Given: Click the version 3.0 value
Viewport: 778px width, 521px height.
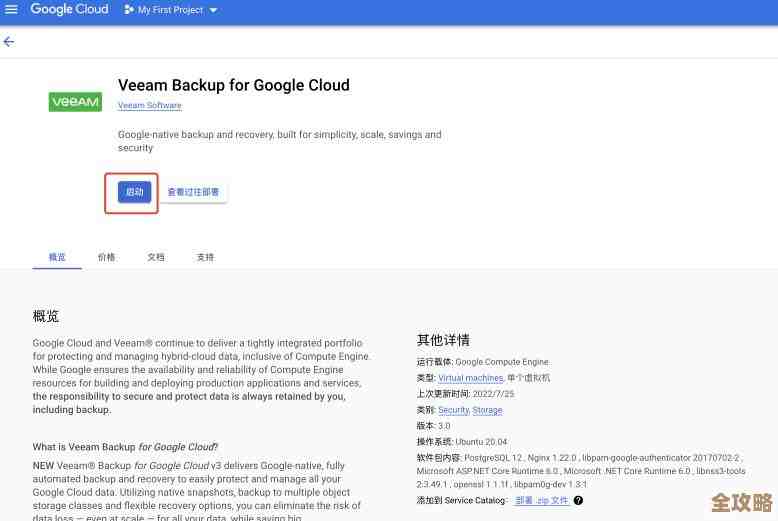Looking at the screenshot, I should 444,426.
